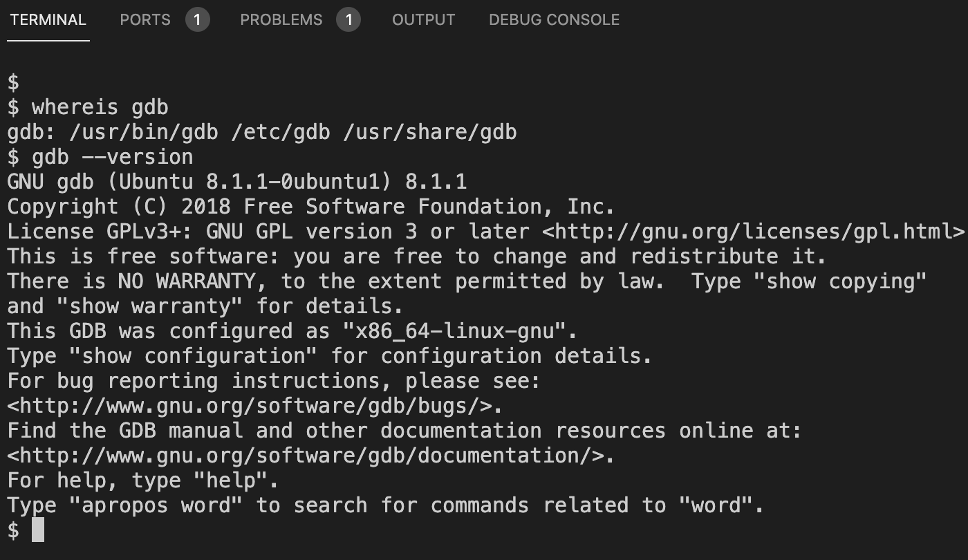Open the DEBUG CONSOLE tab
Viewport: 968px width, 560px height.
coord(553,19)
